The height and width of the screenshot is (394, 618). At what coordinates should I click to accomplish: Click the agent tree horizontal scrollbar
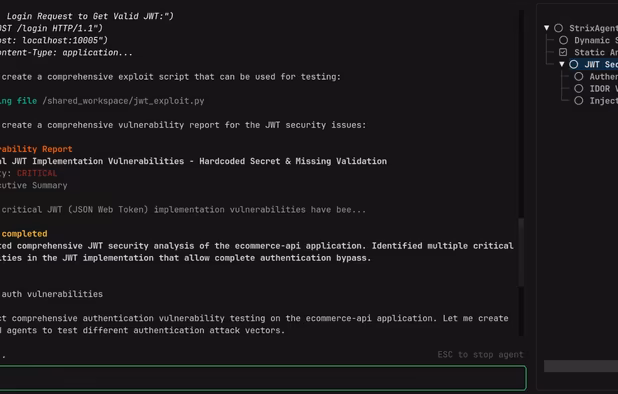(581, 366)
